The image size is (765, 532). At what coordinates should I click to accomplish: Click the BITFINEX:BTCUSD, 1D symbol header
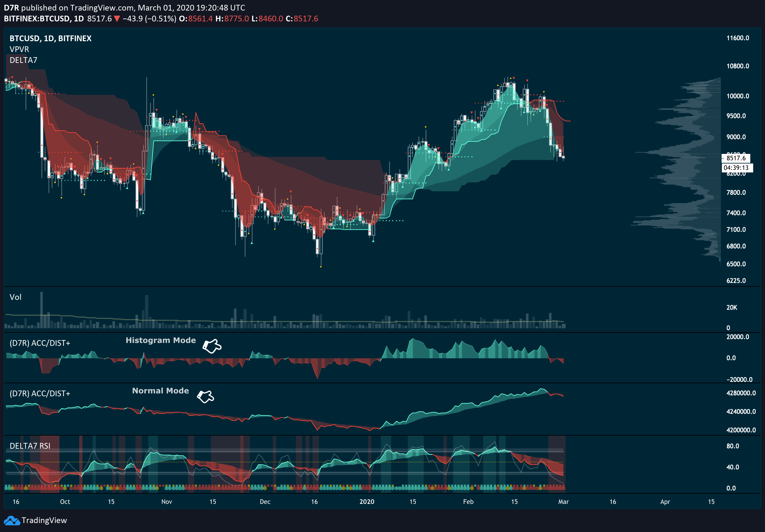[x=44, y=19]
